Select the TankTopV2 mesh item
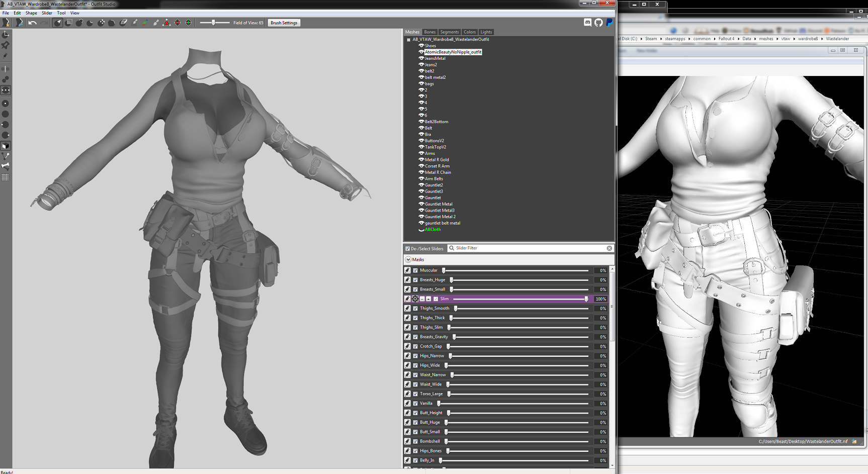This screenshot has height=474, width=868. coord(436,147)
